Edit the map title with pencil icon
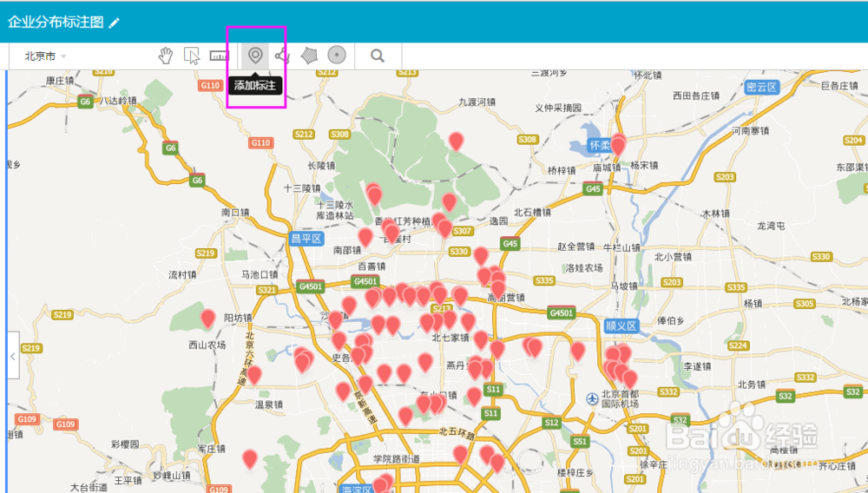 tap(114, 23)
